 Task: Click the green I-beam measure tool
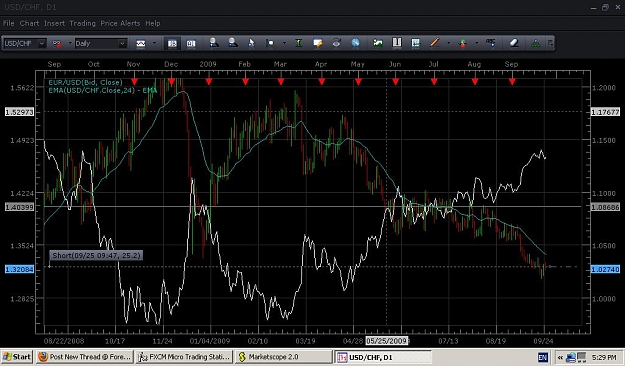click(299, 43)
